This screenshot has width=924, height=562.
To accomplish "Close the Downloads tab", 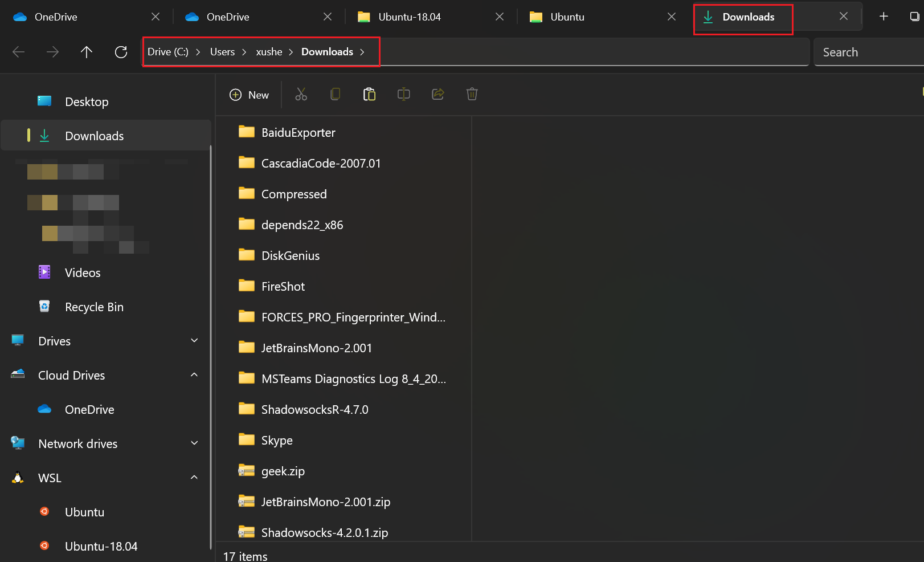I will click(844, 17).
